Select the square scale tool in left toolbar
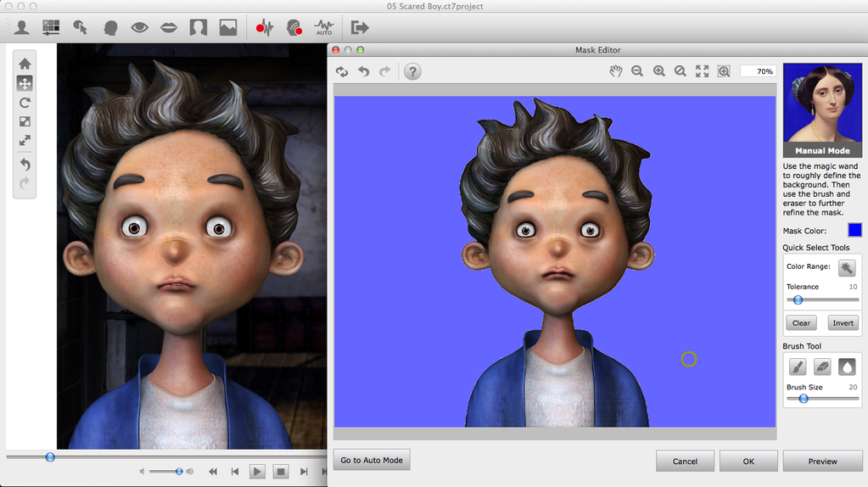Image resolution: width=868 pixels, height=487 pixels. [x=25, y=122]
